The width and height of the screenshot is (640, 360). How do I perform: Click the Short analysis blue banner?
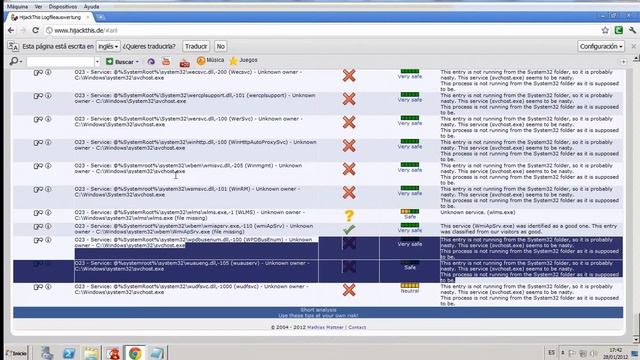318,313
